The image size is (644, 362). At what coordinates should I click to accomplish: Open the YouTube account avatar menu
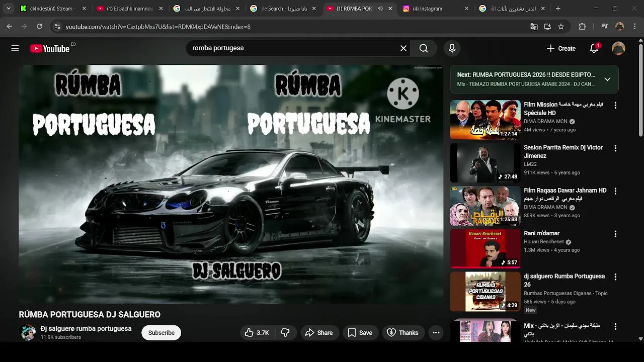(x=618, y=48)
